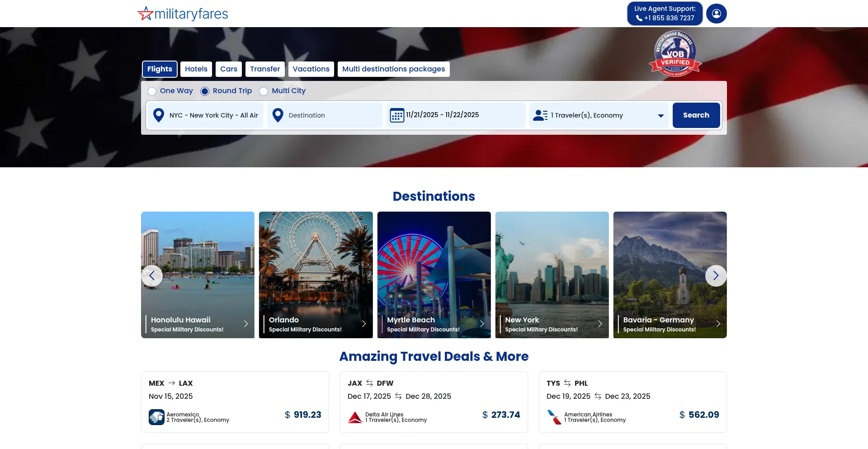868x449 pixels.
Task: Open the Multi destinations packages tab
Action: click(394, 69)
